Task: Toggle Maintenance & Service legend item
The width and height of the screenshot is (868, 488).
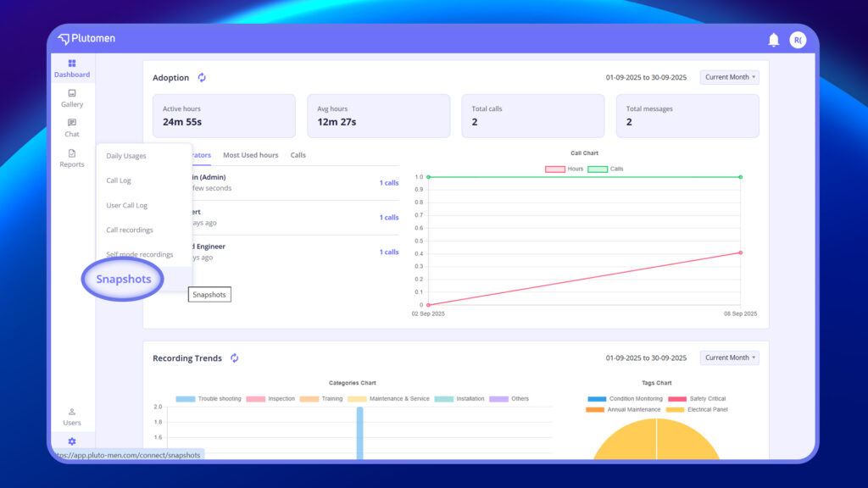Action: tap(388, 399)
